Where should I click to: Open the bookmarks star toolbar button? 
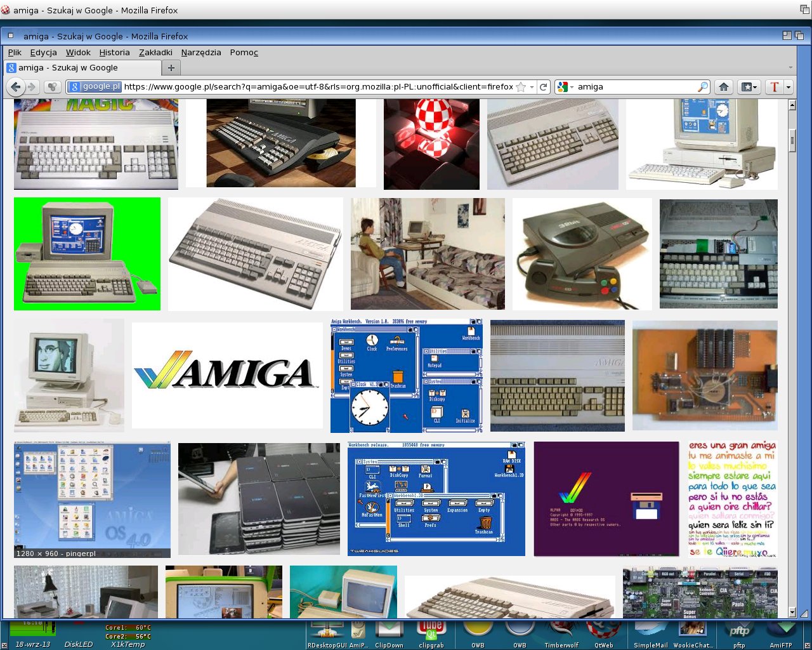pyautogui.click(x=749, y=87)
